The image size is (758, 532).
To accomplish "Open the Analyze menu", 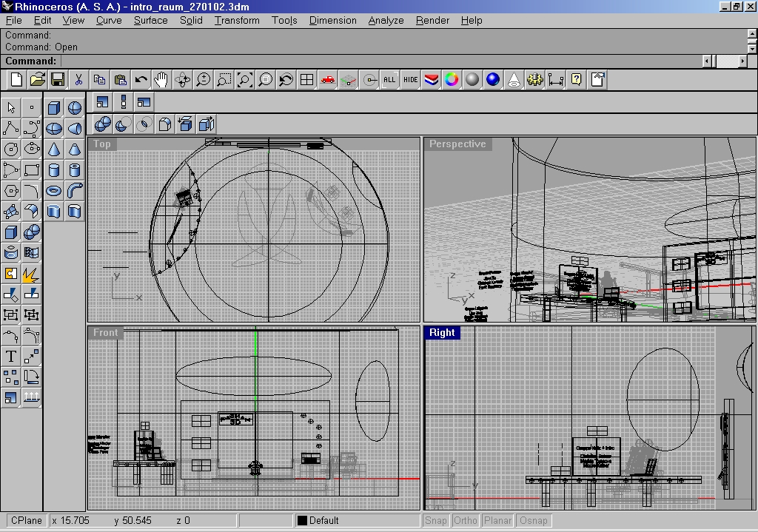I will 386,20.
